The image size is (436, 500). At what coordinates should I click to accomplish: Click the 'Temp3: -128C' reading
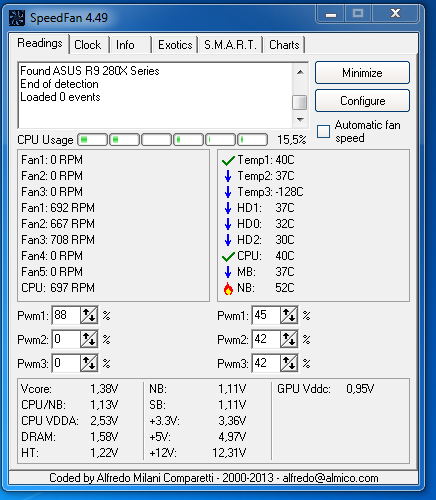coord(270,192)
